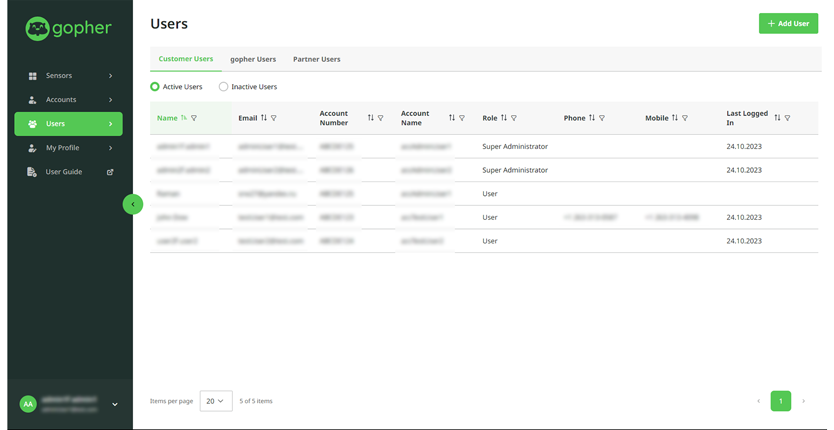
Task: Click the Accounts icon in sidebar
Action: [32, 100]
